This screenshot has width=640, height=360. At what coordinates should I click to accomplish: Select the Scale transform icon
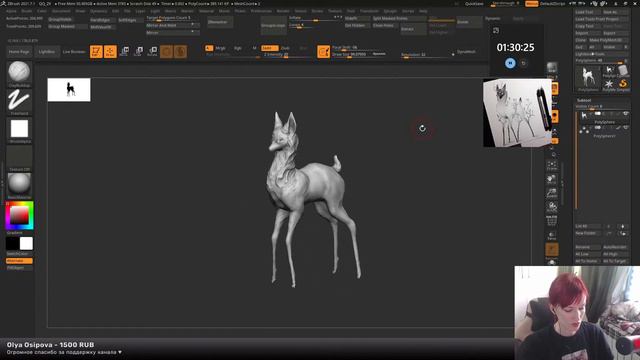(x=138, y=51)
